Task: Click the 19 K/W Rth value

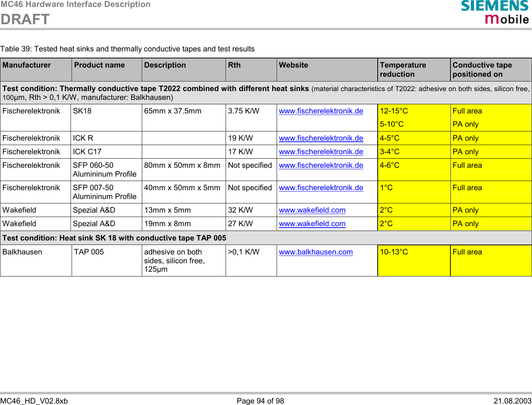Action: tap(240, 138)
